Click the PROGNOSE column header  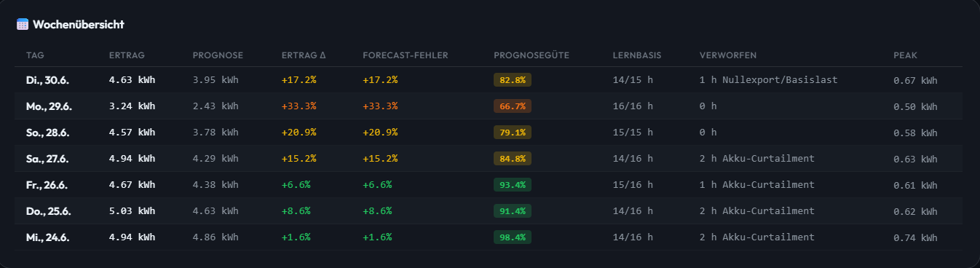(218, 55)
